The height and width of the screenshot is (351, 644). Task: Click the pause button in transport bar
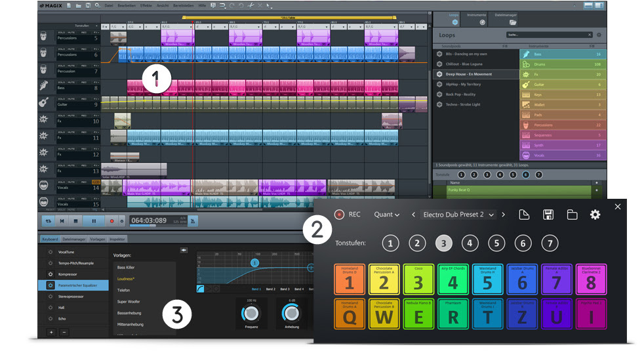pos(94,221)
